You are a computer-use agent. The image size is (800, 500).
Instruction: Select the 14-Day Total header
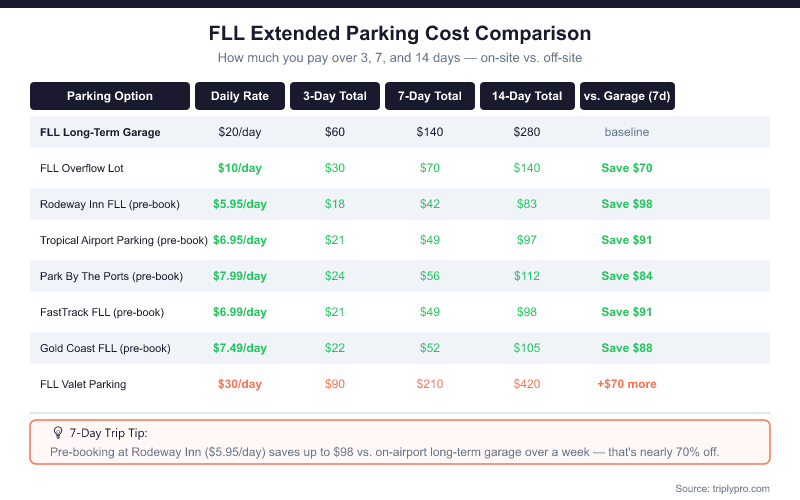pos(527,96)
